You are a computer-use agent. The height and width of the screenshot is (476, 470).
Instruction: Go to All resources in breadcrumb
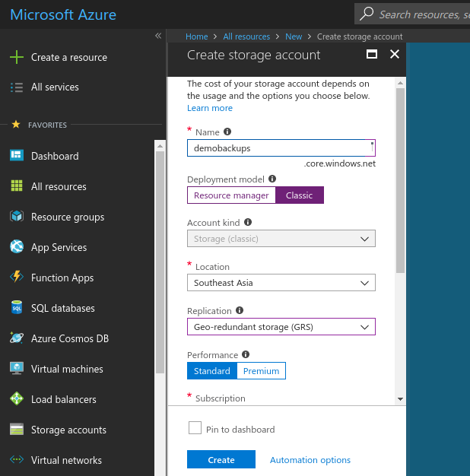point(246,36)
